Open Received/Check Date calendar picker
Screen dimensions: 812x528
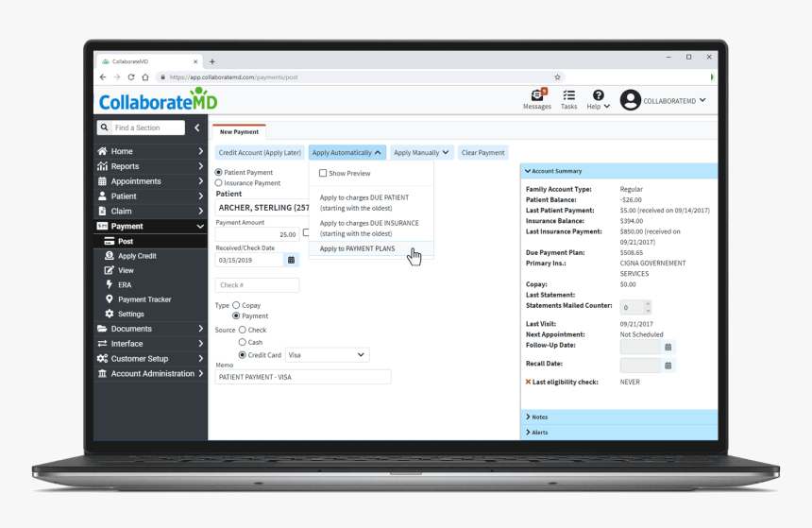[x=291, y=260]
